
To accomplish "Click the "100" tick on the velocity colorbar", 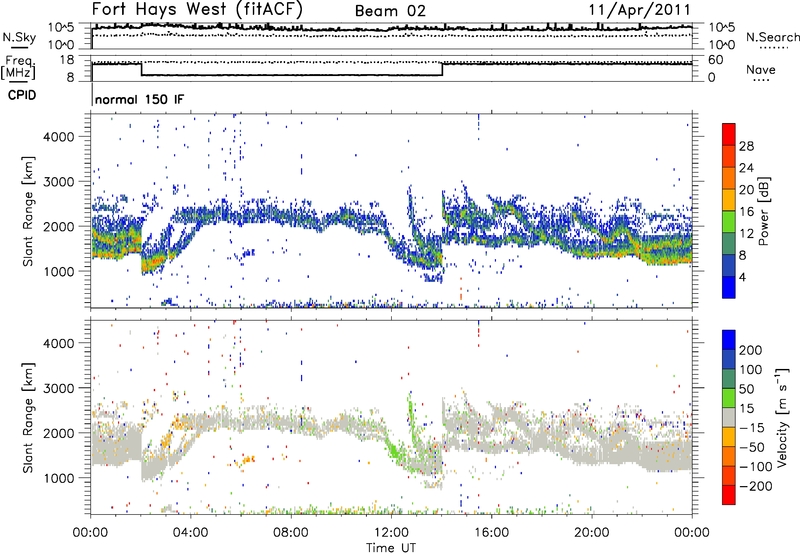I will (751, 370).
